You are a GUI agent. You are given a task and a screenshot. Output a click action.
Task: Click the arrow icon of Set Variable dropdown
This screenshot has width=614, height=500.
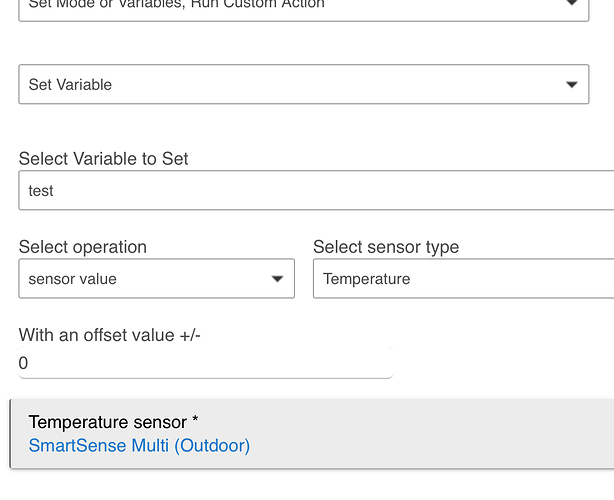tap(571, 85)
